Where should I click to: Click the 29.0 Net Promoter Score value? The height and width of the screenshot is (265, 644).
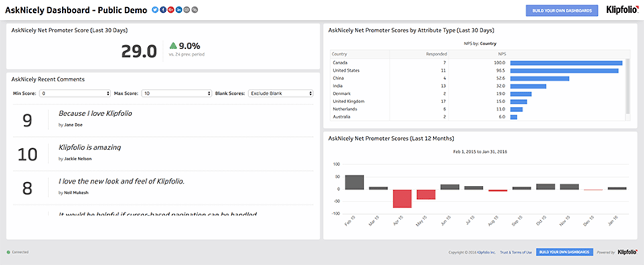(x=139, y=51)
